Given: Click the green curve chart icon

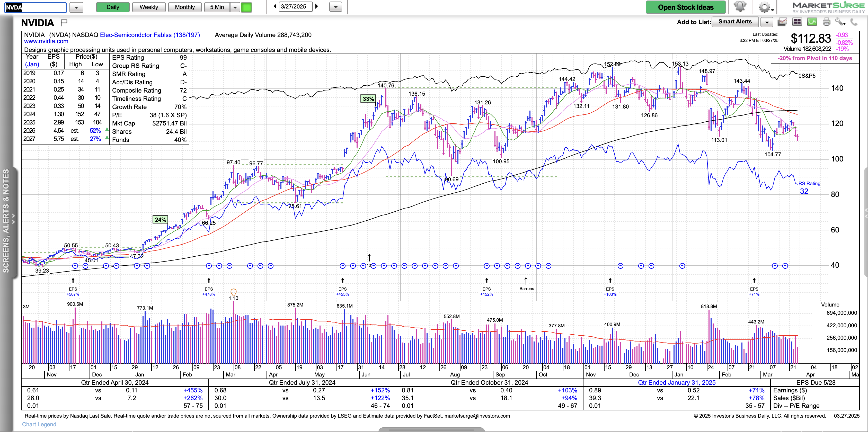Looking at the screenshot, I should point(812,22).
